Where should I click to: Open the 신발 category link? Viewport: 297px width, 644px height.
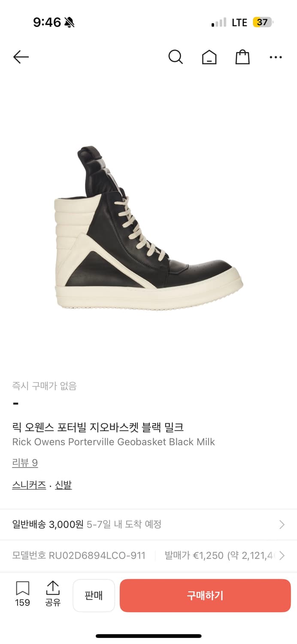(64, 485)
